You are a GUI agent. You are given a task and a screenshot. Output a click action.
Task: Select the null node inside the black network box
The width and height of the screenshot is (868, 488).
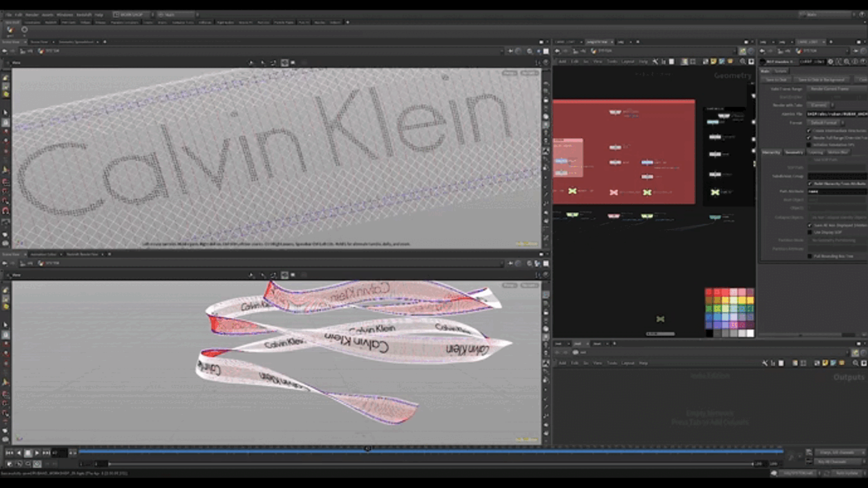(715, 192)
